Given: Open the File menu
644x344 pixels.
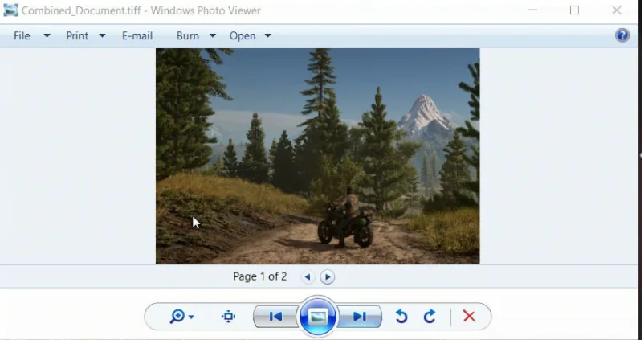Looking at the screenshot, I should pos(22,35).
